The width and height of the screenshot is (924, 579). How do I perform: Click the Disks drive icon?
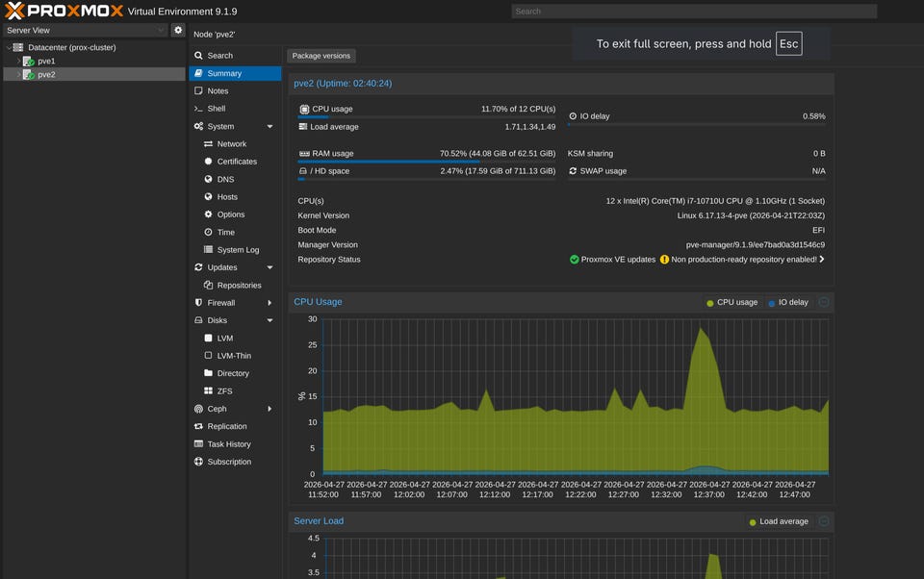pyautogui.click(x=198, y=320)
